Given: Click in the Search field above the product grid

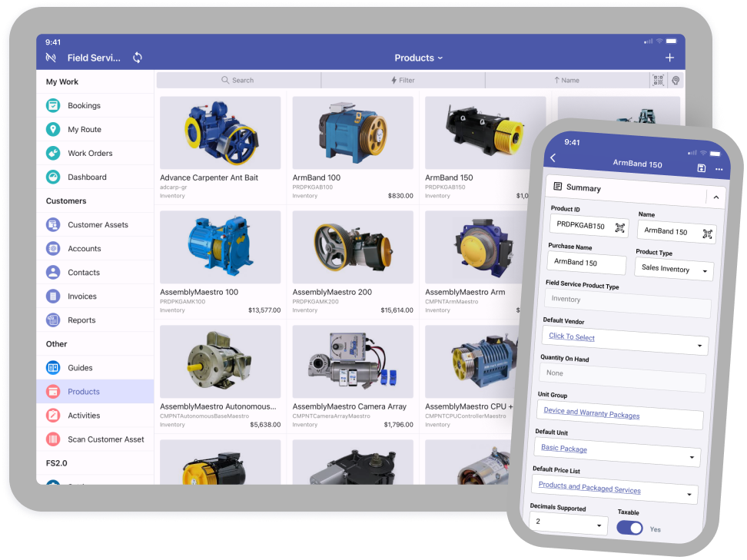Looking at the screenshot, I should click(238, 80).
